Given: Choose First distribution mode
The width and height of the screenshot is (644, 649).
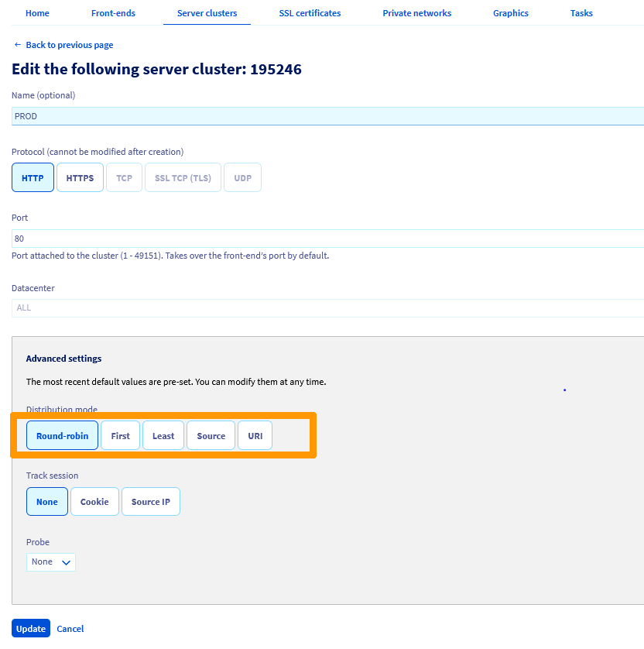Looking at the screenshot, I should tap(120, 436).
